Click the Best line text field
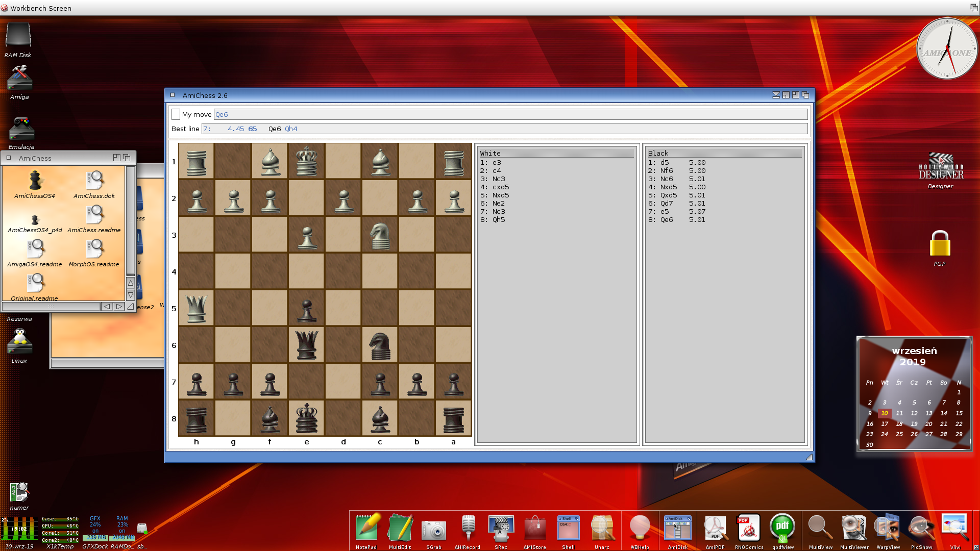 click(504, 129)
